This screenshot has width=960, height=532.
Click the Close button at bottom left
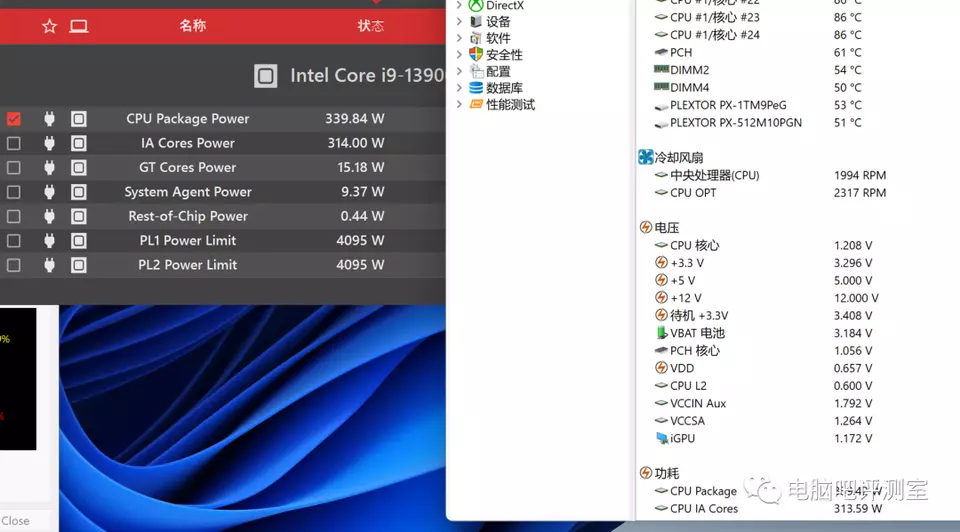[15, 521]
